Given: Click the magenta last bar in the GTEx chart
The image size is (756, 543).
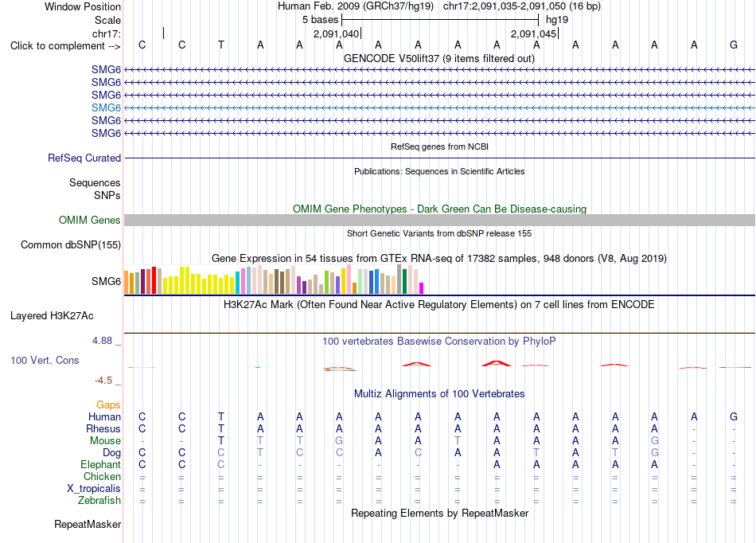Looking at the screenshot, I should click(x=422, y=288).
